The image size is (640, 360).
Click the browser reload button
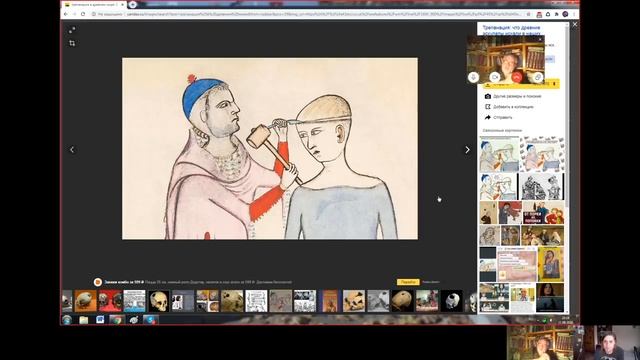(x=83, y=14)
